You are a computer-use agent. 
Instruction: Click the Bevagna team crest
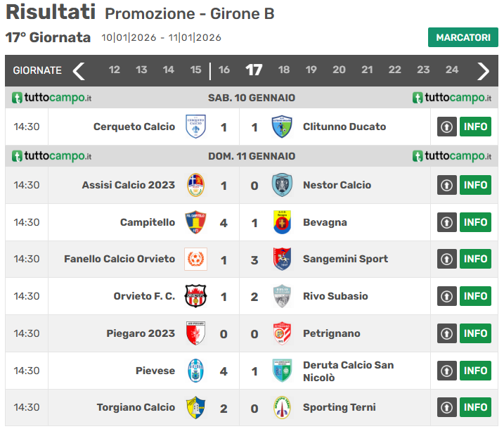(282, 222)
